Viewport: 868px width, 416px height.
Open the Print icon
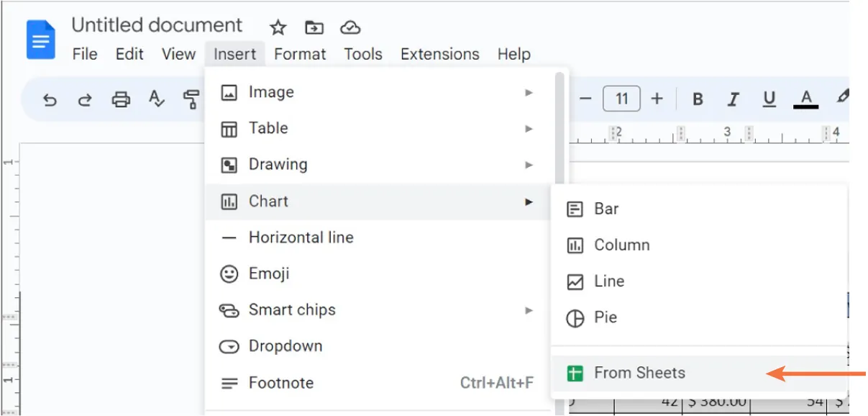(121, 99)
